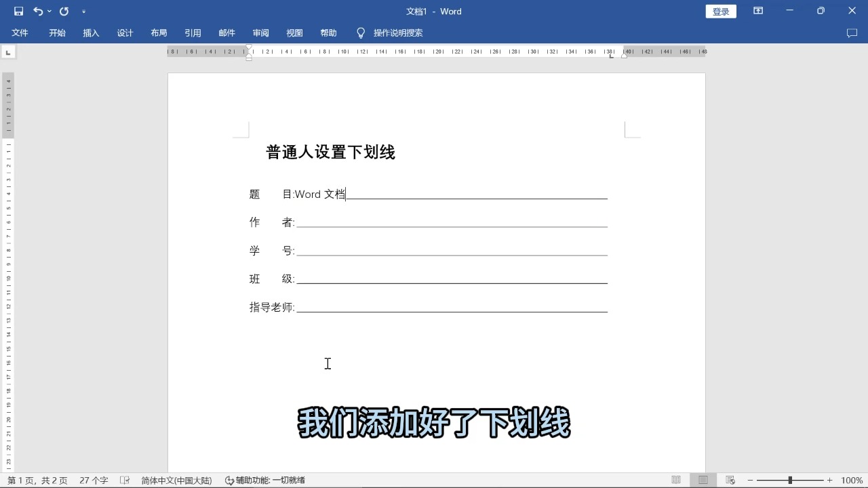Click the Save icon on Quick Access Toolbar
This screenshot has width=868, height=488.
point(18,11)
